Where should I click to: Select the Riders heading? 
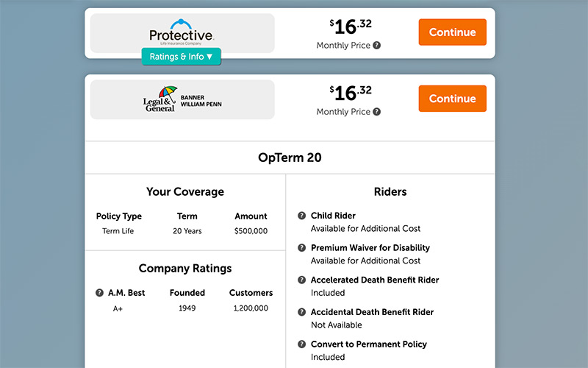[390, 192]
